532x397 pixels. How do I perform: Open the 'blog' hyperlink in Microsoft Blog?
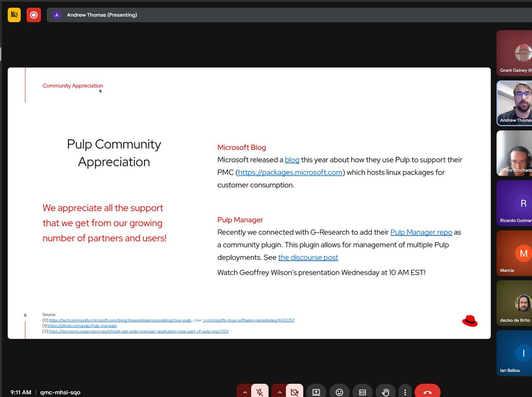(292, 160)
